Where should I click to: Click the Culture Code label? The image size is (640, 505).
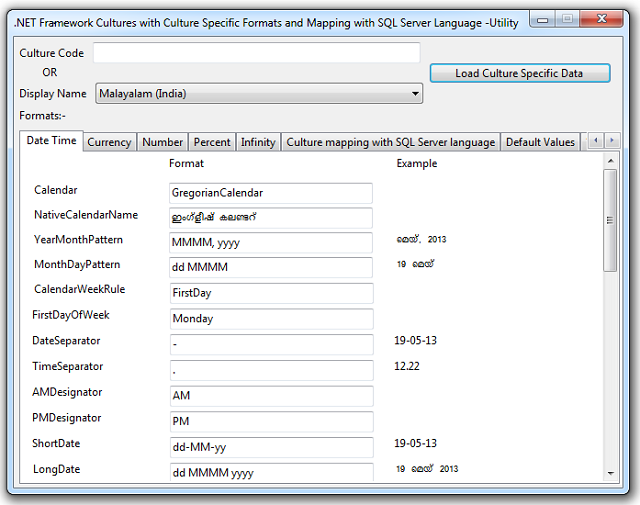(x=51, y=53)
